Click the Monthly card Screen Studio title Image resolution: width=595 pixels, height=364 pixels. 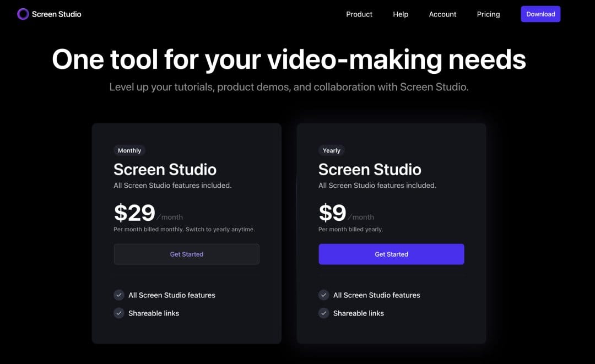point(165,170)
